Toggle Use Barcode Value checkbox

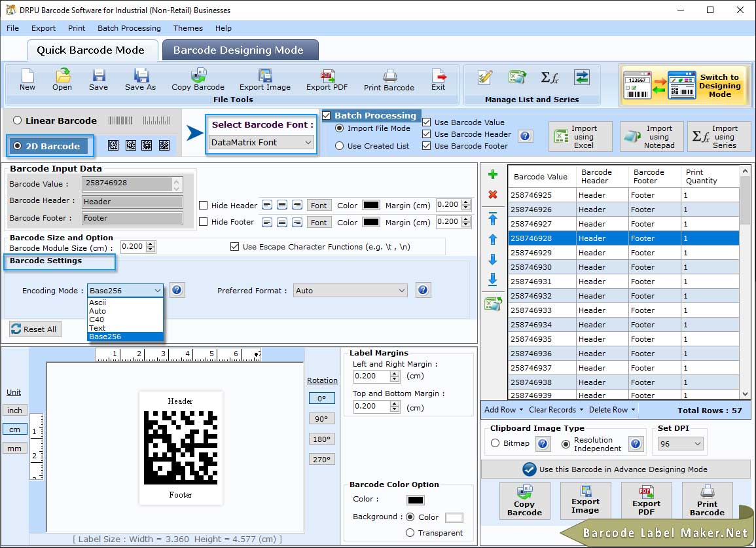point(426,122)
